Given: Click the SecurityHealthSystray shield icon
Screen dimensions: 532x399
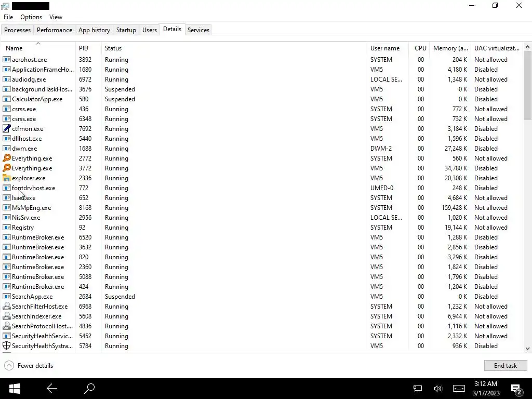Looking at the screenshot, I should pyautogui.click(x=6, y=345).
